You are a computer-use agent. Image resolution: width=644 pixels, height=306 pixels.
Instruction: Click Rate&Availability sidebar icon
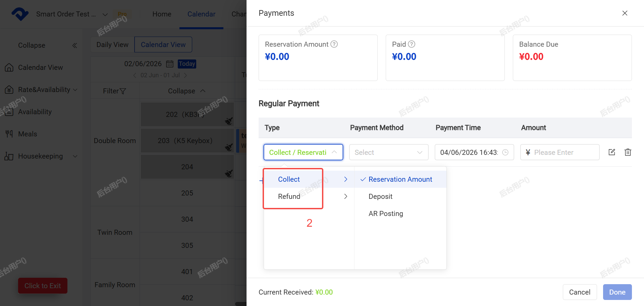(x=9, y=90)
